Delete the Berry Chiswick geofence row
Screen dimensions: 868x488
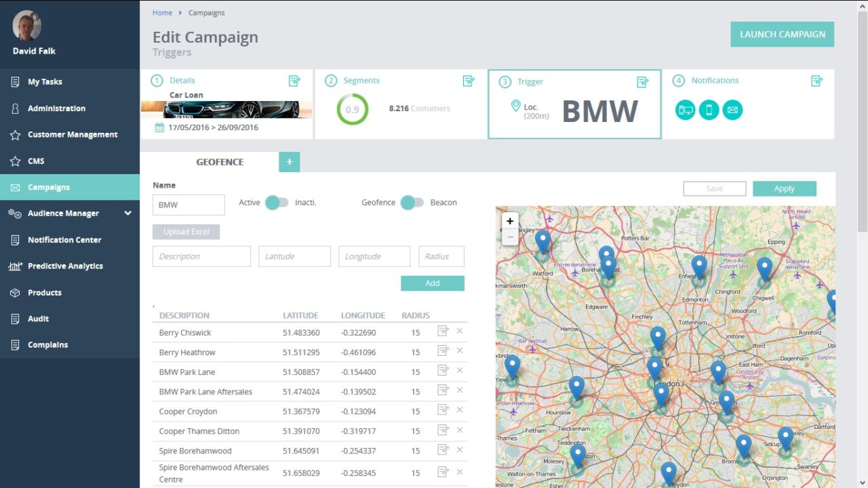(x=460, y=331)
